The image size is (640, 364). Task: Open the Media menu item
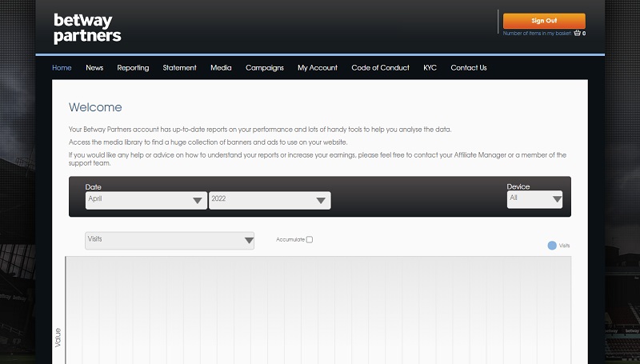[222, 68]
